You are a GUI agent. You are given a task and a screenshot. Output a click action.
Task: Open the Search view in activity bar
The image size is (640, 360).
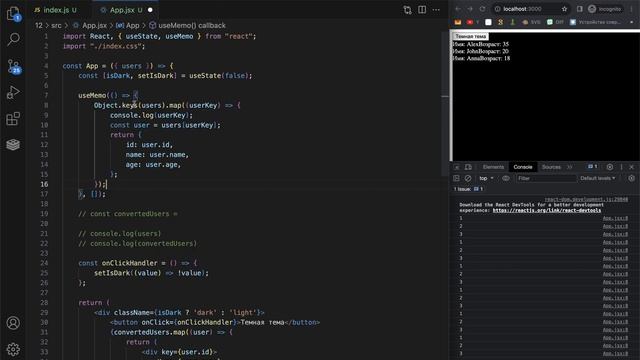pyautogui.click(x=13, y=40)
